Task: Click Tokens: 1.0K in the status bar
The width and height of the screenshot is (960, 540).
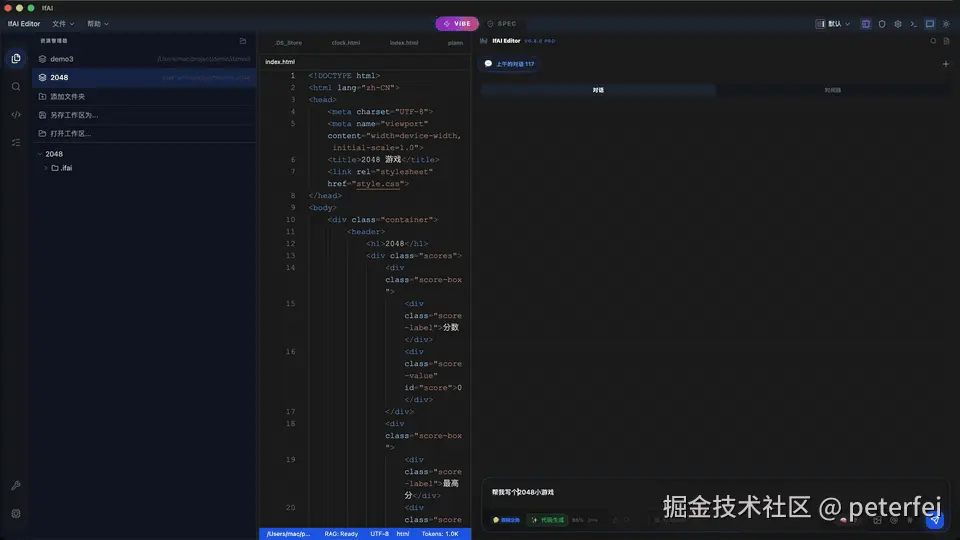Action: click(x=440, y=534)
